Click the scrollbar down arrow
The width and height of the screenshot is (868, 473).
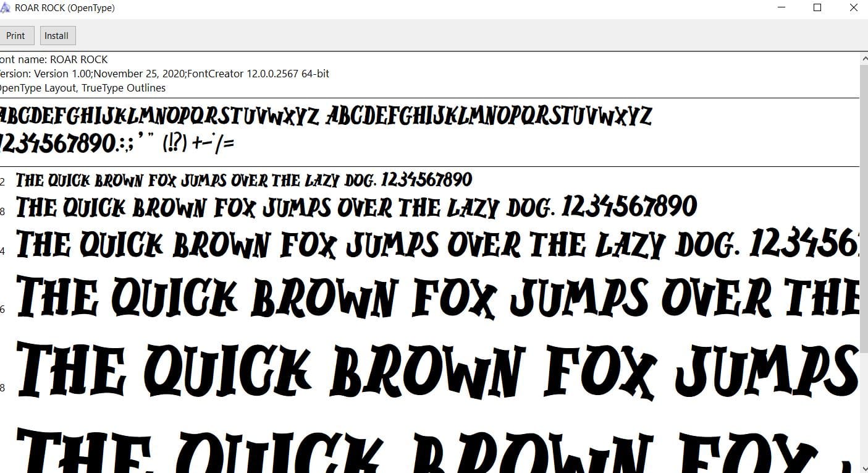point(864,467)
